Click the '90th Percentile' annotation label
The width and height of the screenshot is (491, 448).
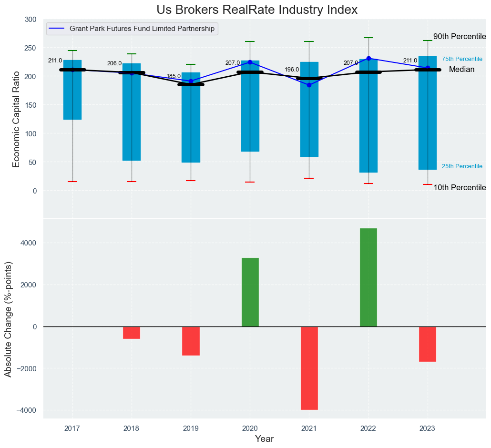(460, 37)
